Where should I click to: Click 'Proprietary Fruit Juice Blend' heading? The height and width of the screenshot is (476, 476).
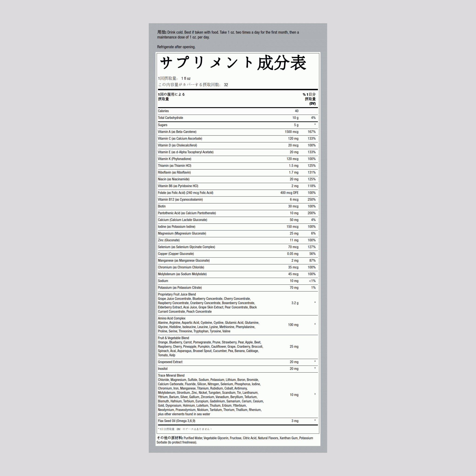[x=177, y=294]
